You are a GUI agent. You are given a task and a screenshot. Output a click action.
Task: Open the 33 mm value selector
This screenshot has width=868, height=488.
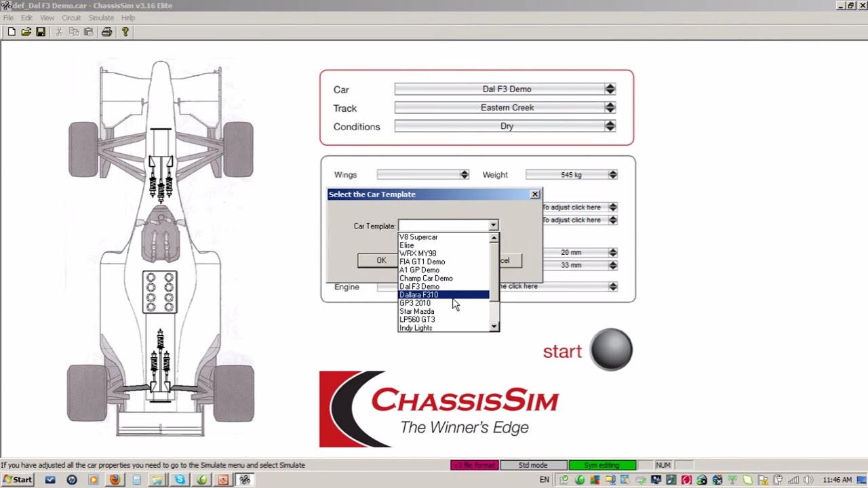[580, 265]
